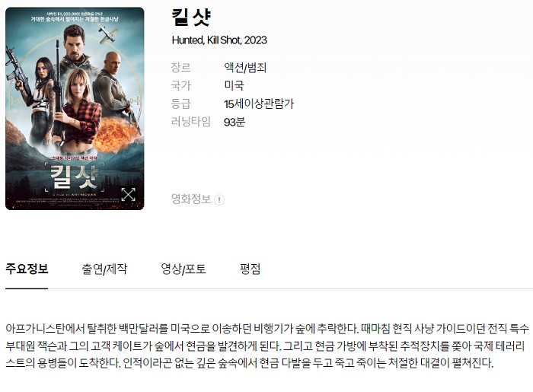Switch to the 출연/제작 tab

point(104,269)
